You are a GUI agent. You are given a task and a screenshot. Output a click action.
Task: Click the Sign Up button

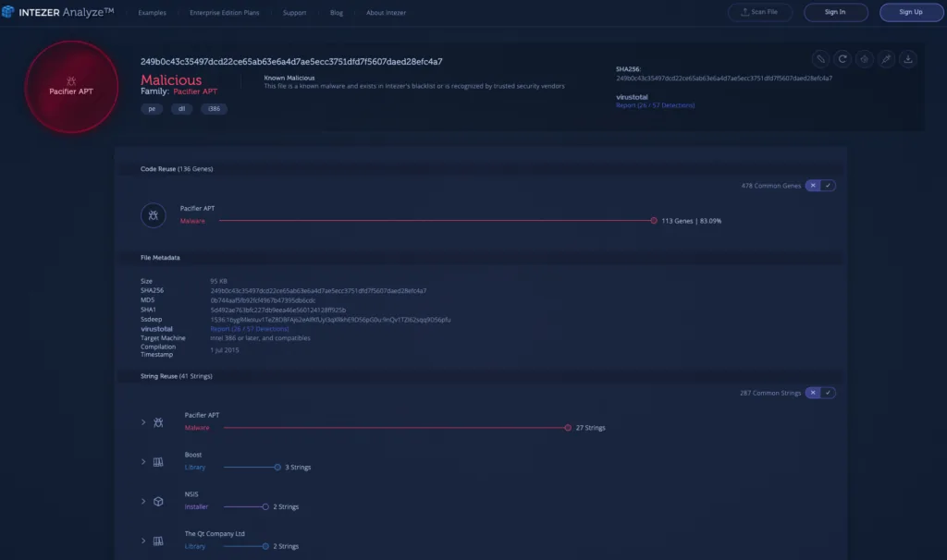pos(911,12)
